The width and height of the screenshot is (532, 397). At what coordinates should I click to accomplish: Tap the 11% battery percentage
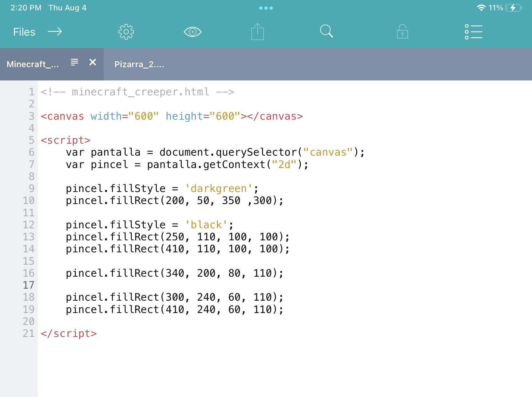(x=496, y=8)
